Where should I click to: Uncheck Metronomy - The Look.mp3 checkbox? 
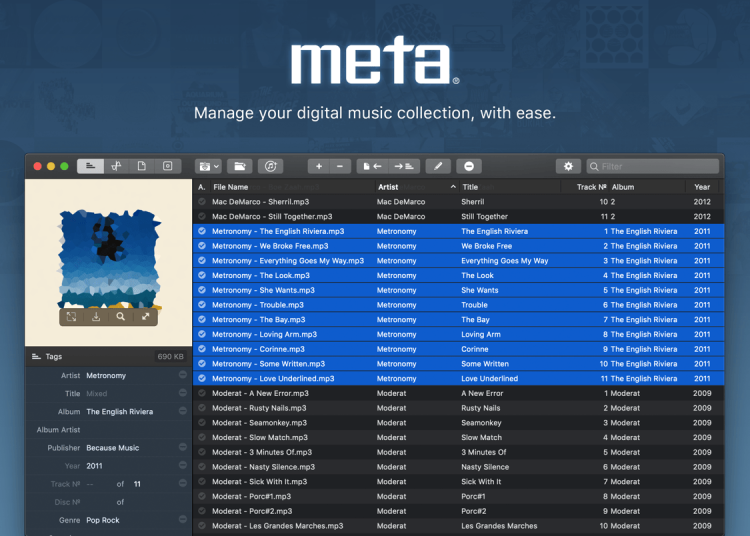pos(202,275)
